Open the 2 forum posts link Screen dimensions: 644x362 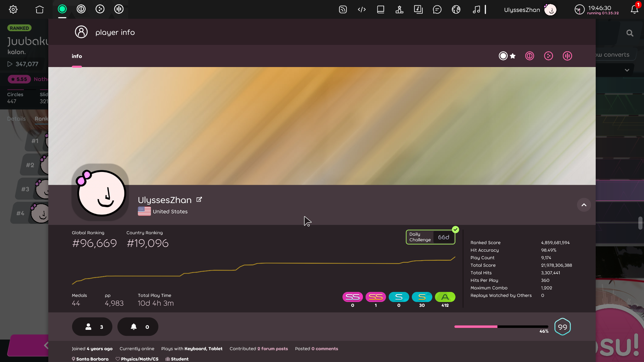click(273, 349)
